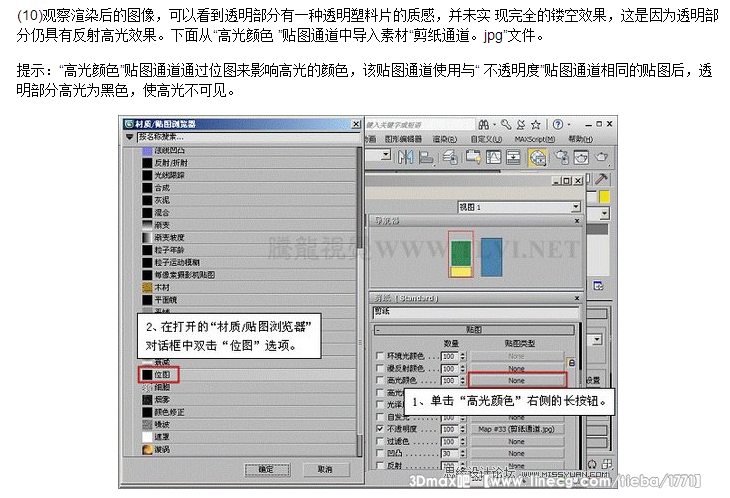Enable the 环境光颜色 map checkbox

click(380, 356)
